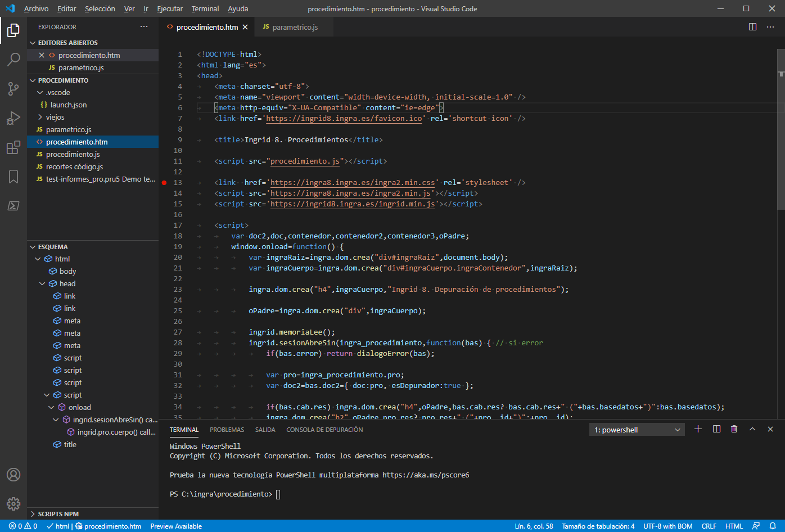Open Manage gear in activity bar
This screenshot has width=785, height=532.
[13, 504]
